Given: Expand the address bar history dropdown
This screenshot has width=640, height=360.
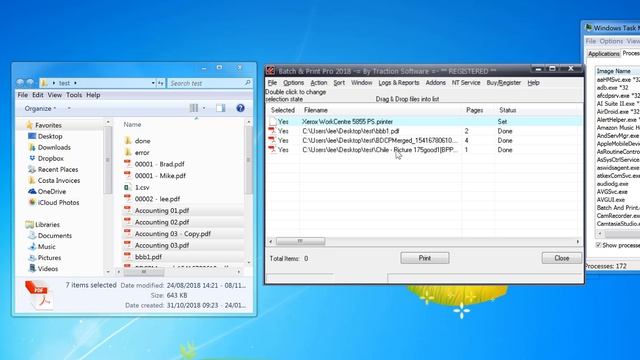Looking at the screenshot, I should (153, 83).
